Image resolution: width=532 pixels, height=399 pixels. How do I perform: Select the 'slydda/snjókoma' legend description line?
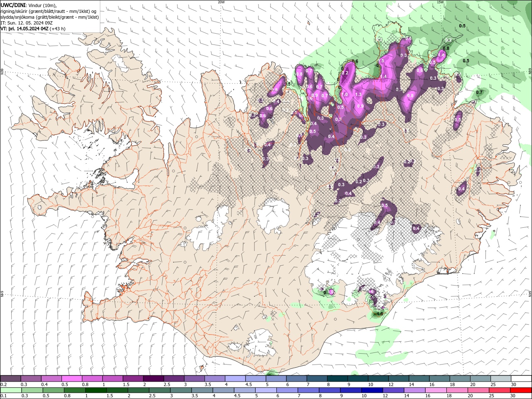pyautogui.click(x=50, y=17)
